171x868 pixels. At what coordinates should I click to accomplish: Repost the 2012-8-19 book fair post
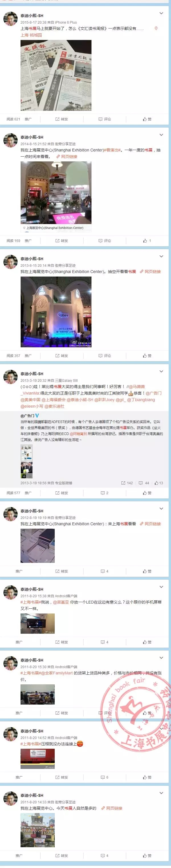[x=62, y=571]
